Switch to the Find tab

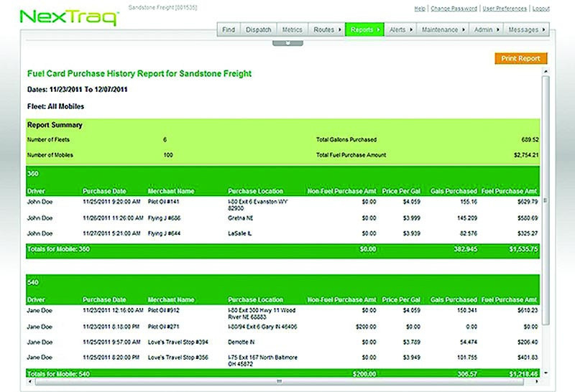click(228, 30)
